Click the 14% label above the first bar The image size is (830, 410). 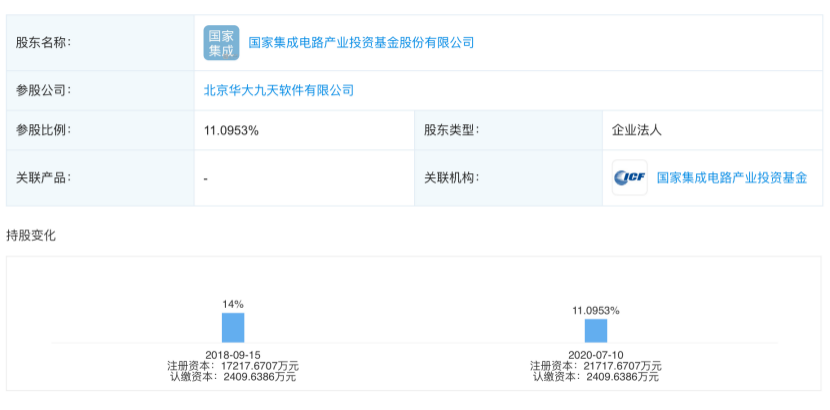233,304
